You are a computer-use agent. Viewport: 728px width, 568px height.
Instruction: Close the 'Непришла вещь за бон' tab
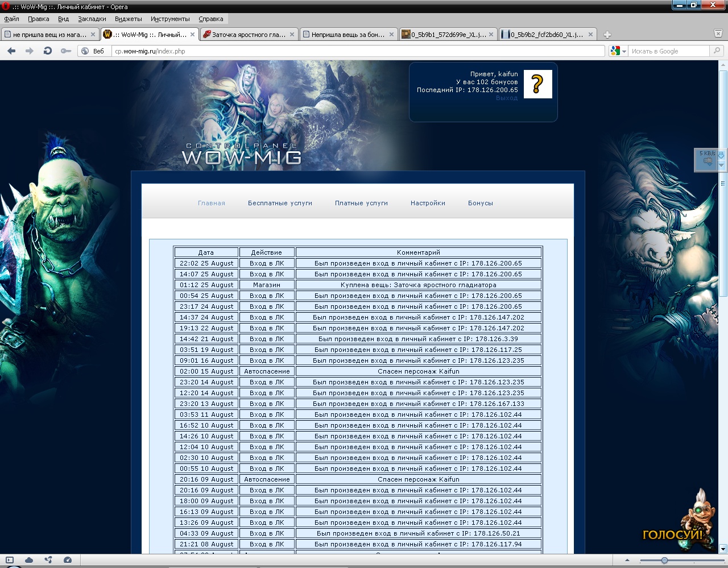click(391, 35)
